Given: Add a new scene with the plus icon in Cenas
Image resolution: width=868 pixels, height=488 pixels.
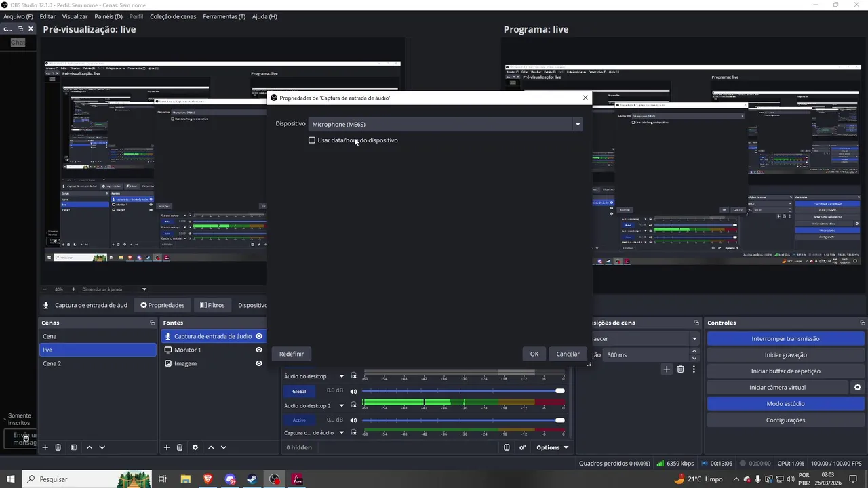Looking at the screenshot, I should click(45, 447).
